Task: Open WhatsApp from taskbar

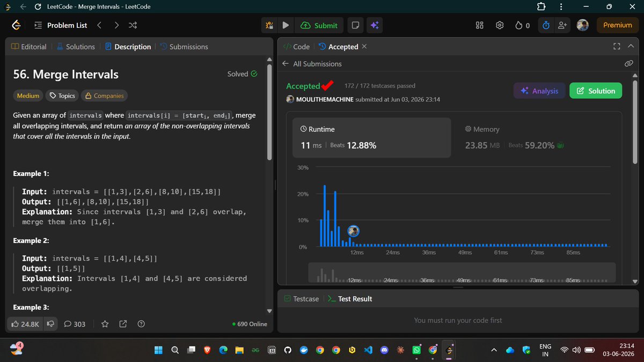Action: [x=416, y=350]
